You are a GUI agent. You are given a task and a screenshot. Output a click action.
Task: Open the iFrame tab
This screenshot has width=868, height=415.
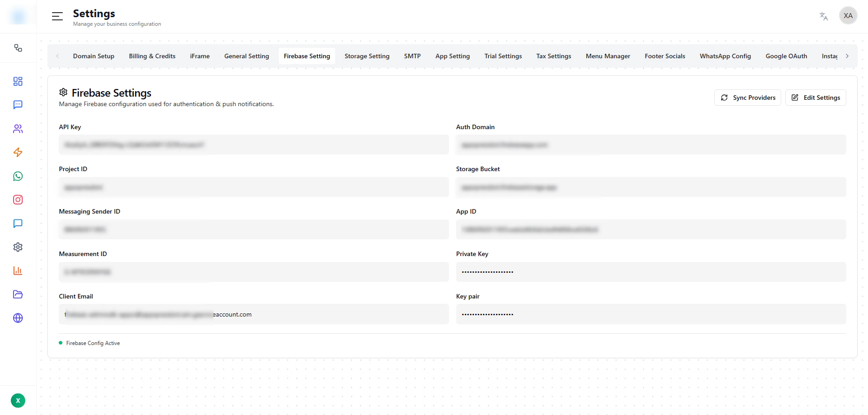point(200,56)
